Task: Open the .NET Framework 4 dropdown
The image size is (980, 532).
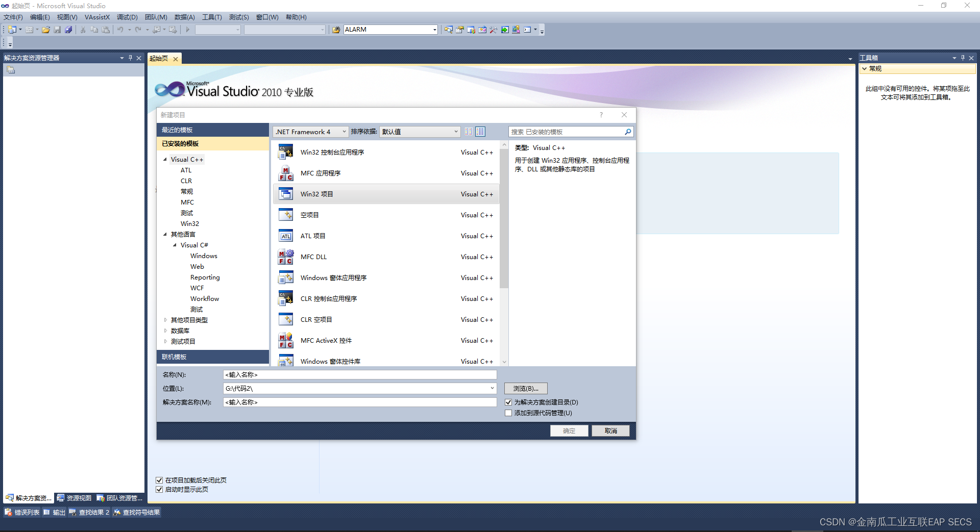Action: tap(311, 132)
